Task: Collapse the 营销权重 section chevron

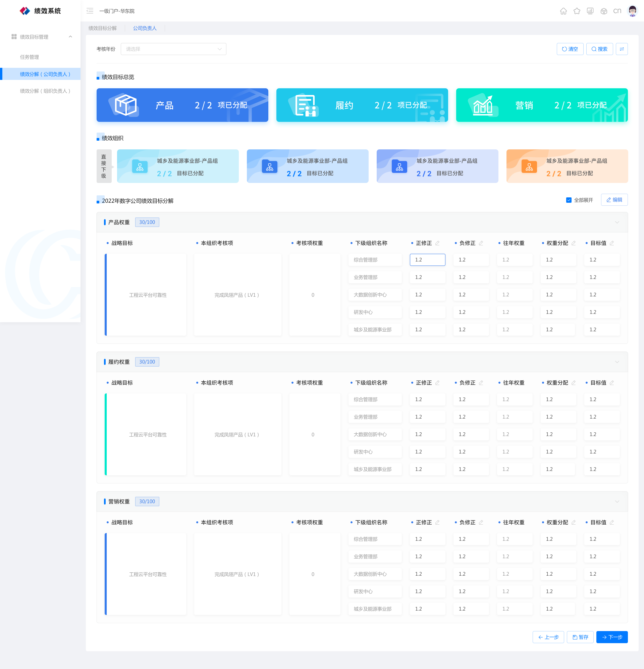Action: [x=617, y=501]
